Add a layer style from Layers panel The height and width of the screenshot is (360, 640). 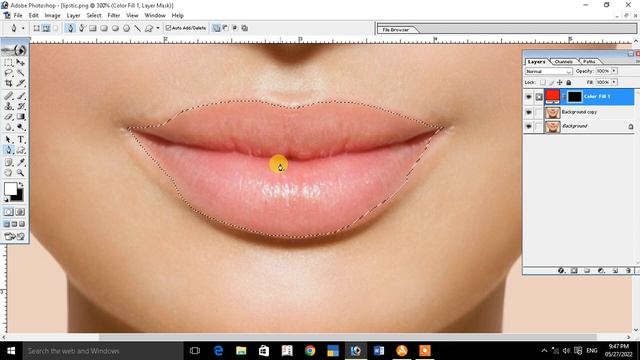click(561, 270)
